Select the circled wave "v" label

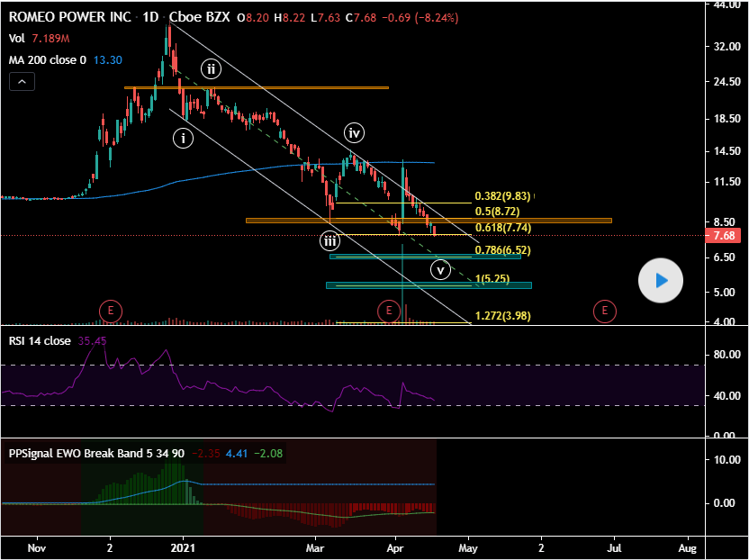click(x=439, y=269)
